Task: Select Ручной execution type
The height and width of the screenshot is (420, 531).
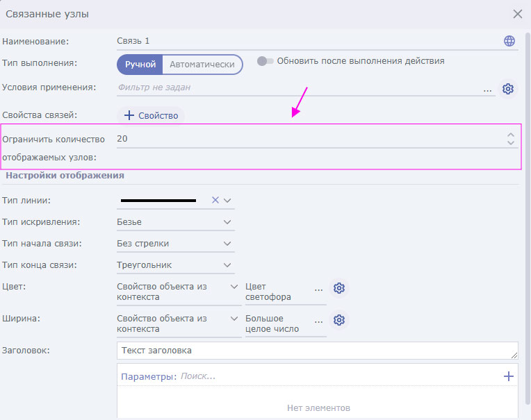Action: point(140,65)
